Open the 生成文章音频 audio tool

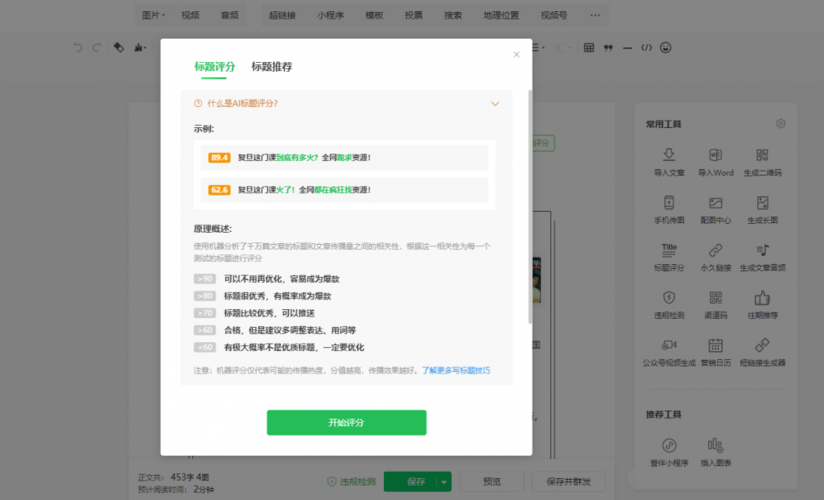click(x=762, y=257)
